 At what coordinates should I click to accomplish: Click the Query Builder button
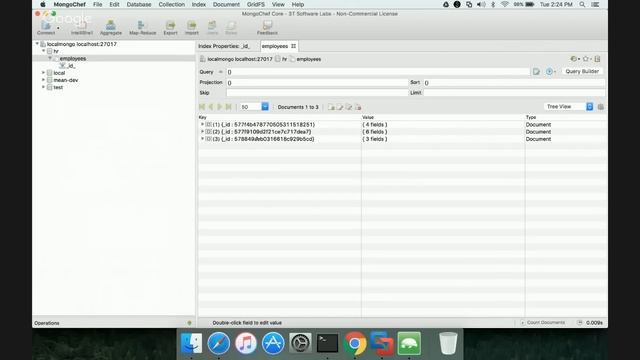[582, 71]
